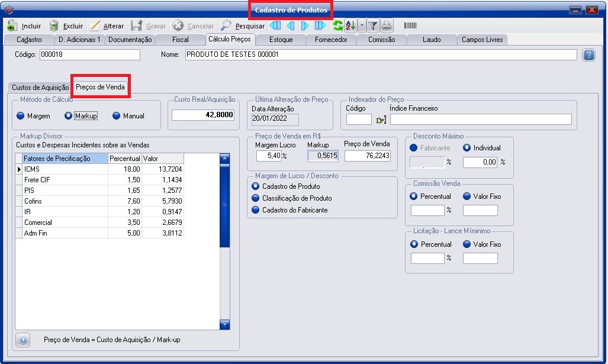Open the sort order dropdown arrow
Image resolution: width=608 pixels, height=364 pixels.
(x=362, y=26)
